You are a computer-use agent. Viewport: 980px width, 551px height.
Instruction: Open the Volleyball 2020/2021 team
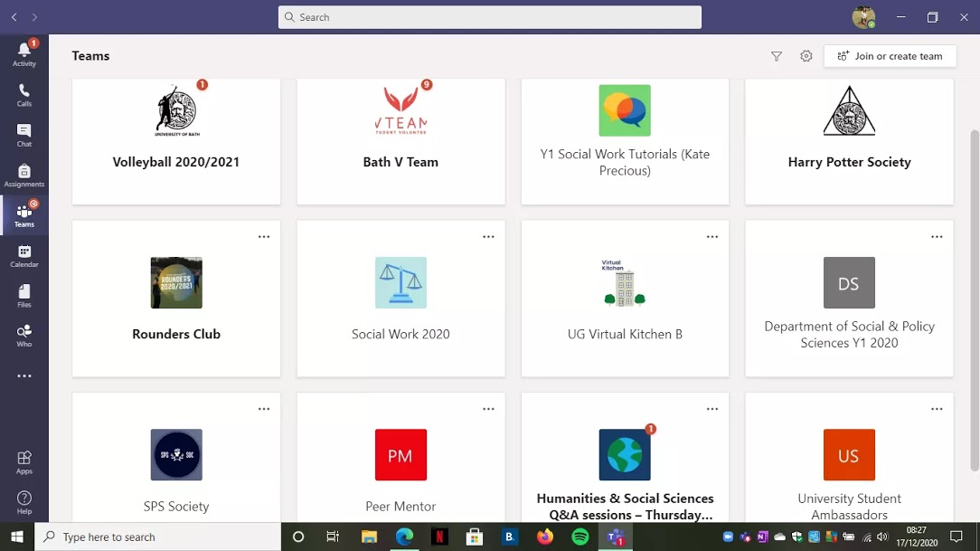(176, 141)
